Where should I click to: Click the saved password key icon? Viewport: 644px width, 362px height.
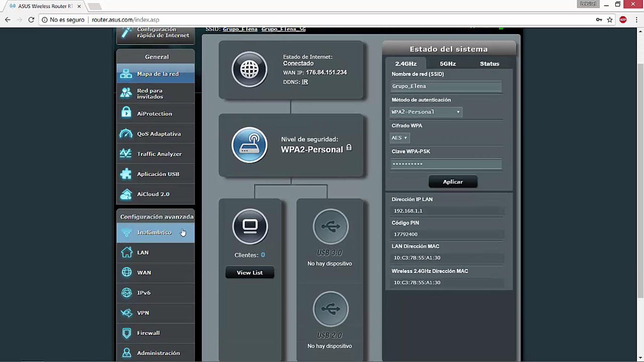tap(599, 20)
